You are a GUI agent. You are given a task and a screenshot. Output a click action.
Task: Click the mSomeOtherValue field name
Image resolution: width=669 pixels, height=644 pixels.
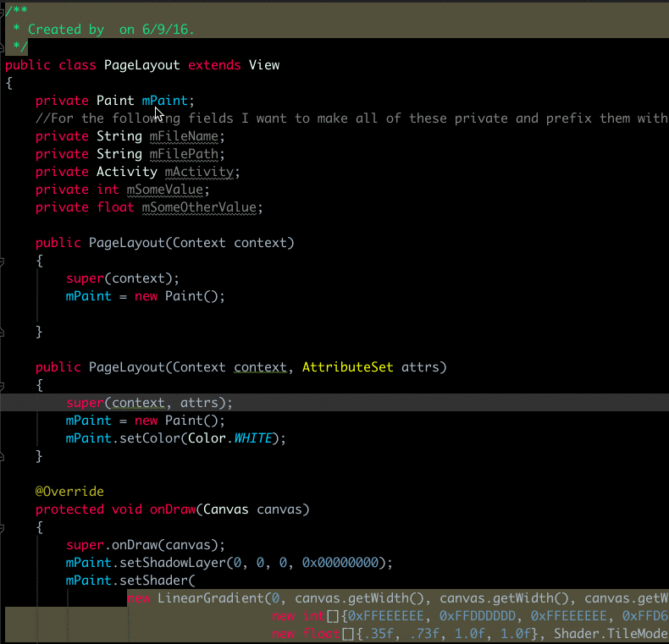(x=199, y=207)
